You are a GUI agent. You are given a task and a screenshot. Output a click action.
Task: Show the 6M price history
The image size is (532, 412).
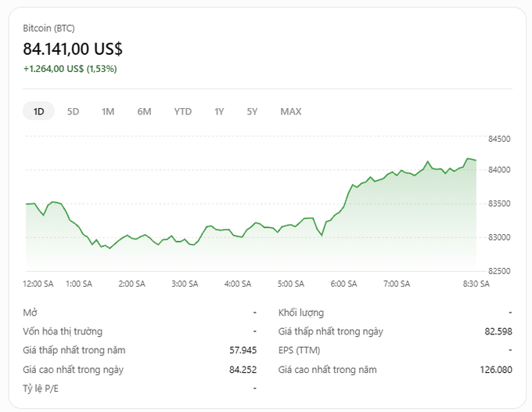point(144,111)
